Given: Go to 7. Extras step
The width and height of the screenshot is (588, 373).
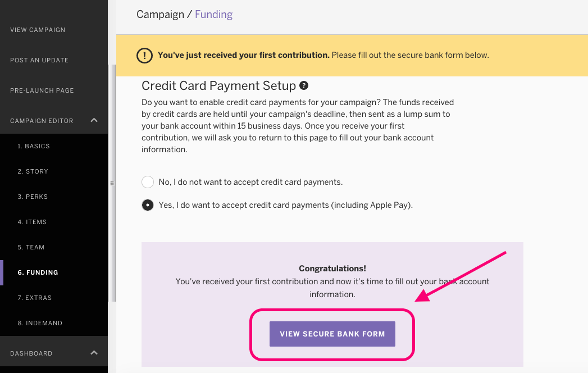Looking at the screenshot, I should [35, 298].
